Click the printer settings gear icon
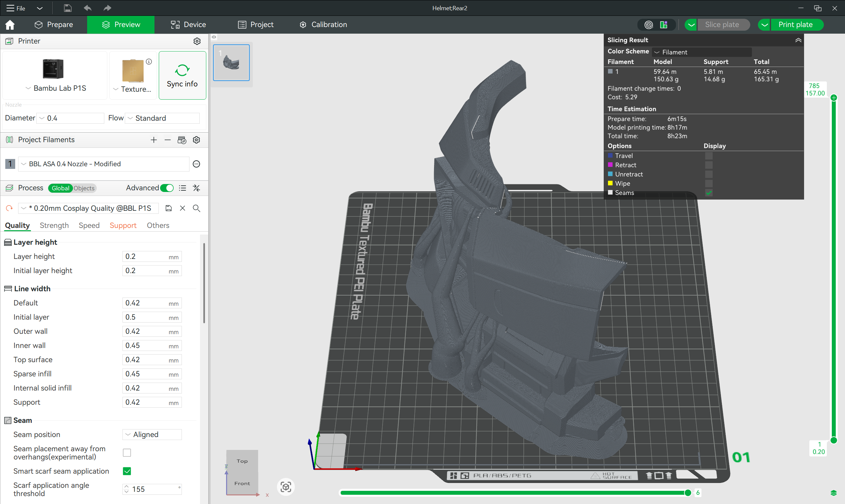The height and width of the screenshot is (504, 845). (197, 41)
